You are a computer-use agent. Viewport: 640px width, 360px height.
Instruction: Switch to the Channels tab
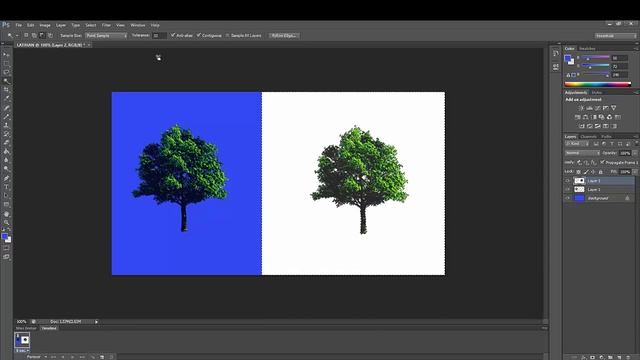coord(589,136)
